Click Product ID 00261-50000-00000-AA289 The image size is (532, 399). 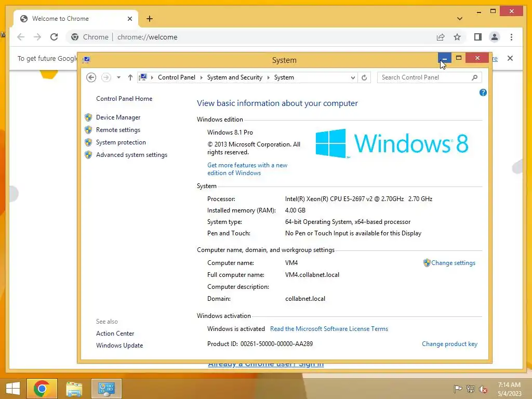pos(260,344)
